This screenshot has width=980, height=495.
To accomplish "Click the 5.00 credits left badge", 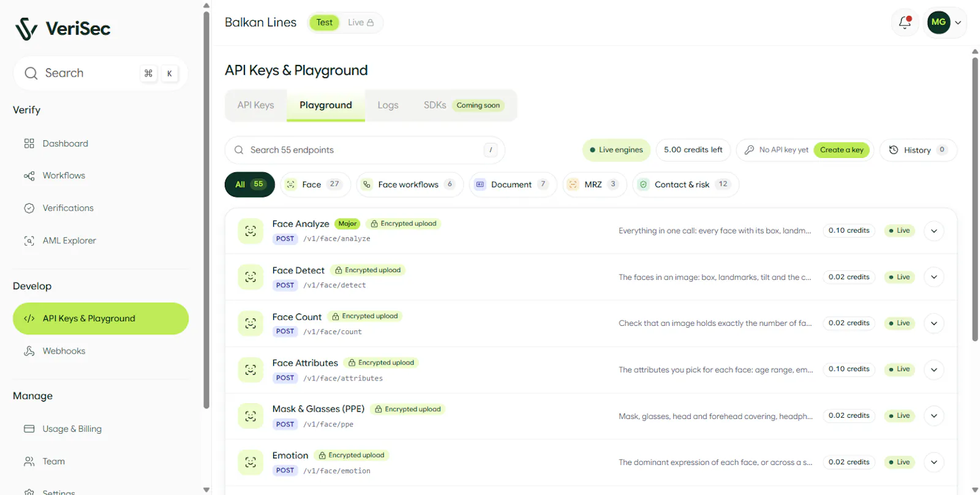I will (693, 150).
